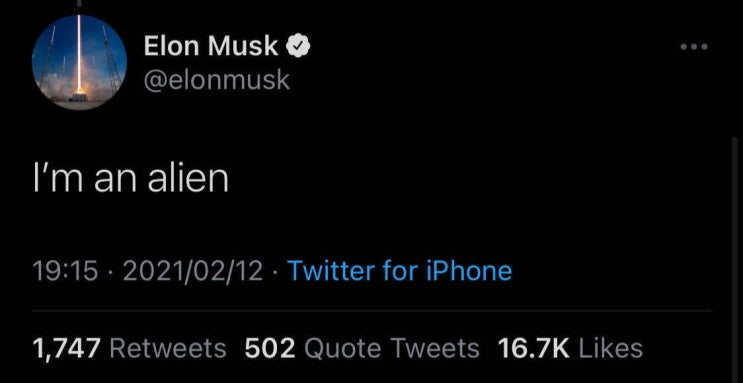This screenshot has width=743, height=383.
Task: Click the tweet text "I'm an alien"
Action: click(x=130, y=178)
